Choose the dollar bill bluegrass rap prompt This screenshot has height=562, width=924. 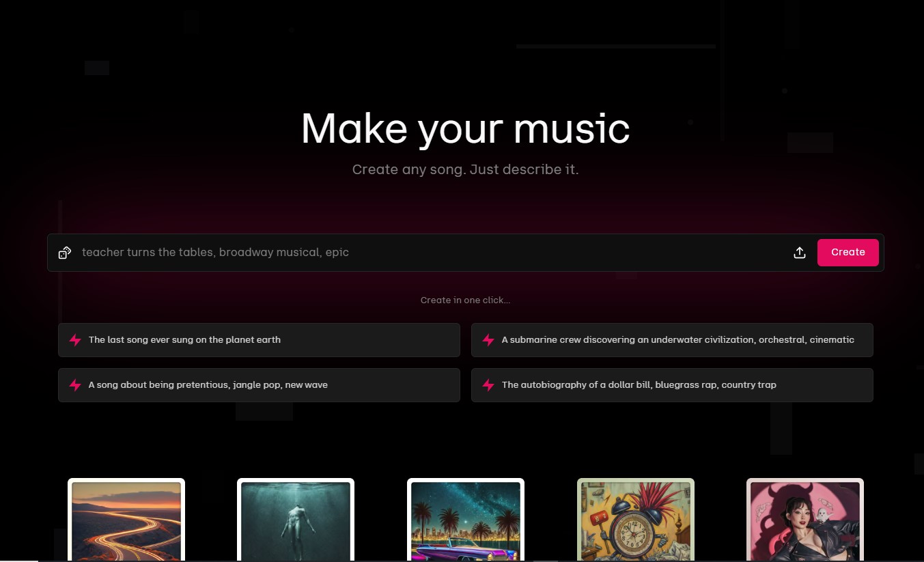672,385
